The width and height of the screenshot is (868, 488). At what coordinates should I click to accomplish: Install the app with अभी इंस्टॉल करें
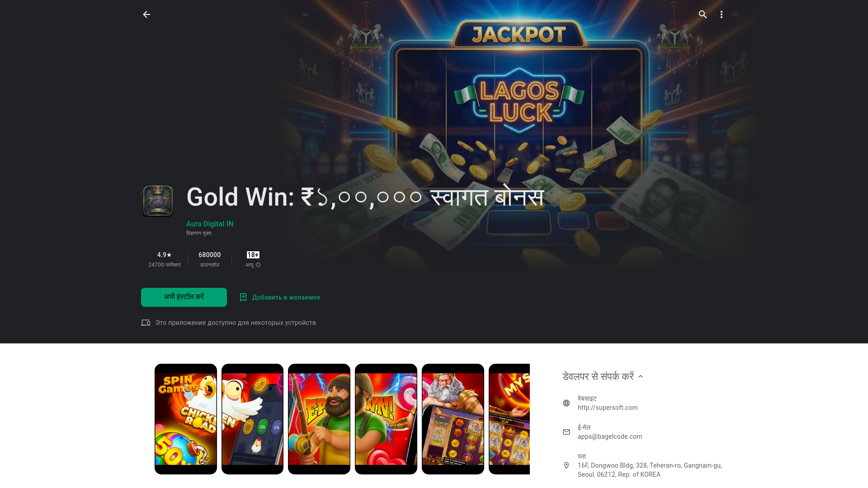pos(184,297)
